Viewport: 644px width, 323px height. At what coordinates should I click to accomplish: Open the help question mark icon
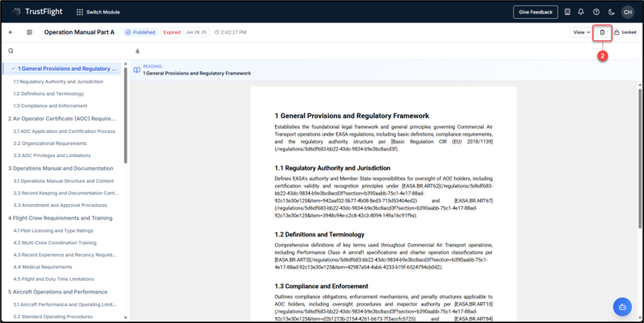[x=596, y=12]
